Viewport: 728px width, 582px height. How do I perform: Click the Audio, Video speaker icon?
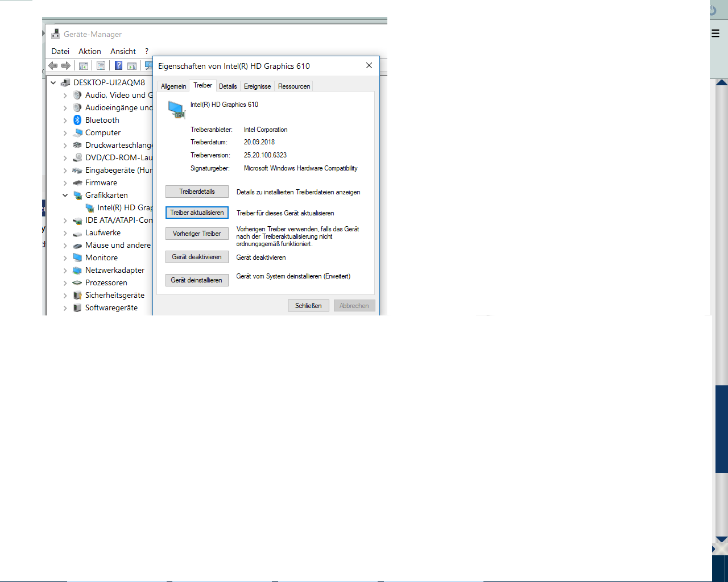point(78,95)
